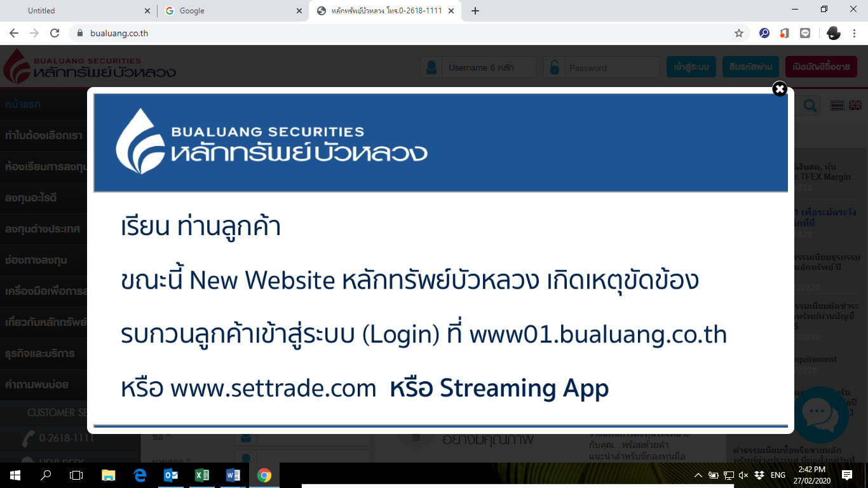
Task: Click the เปิดบัญชีซื้อขาย open account button
Action: click(x=821, y=67)
